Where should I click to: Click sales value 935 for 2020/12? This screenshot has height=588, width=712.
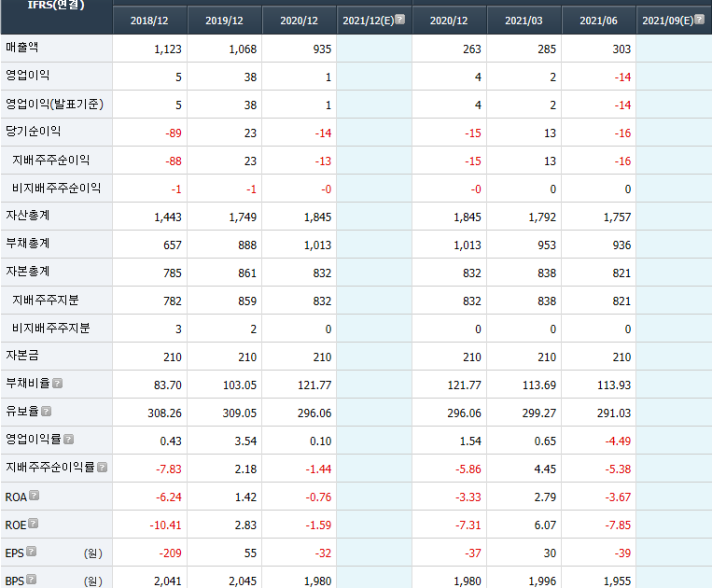pyautogui.click(x=322, y=49)
